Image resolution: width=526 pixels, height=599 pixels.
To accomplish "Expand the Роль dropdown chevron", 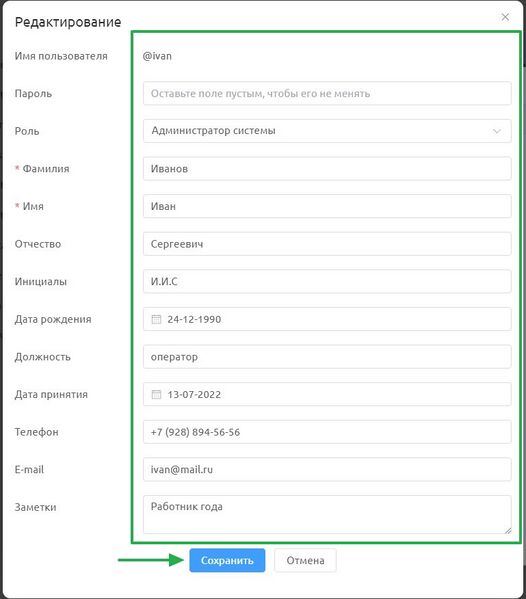I will [497, 131].
